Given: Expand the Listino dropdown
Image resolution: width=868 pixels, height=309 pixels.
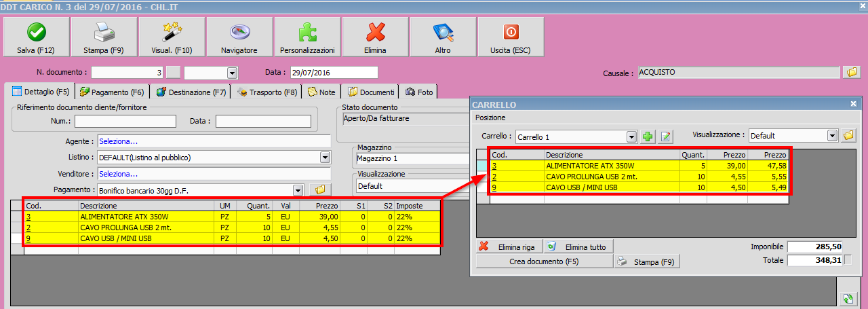Looking at the screenshot, I should tap(324, 158).
